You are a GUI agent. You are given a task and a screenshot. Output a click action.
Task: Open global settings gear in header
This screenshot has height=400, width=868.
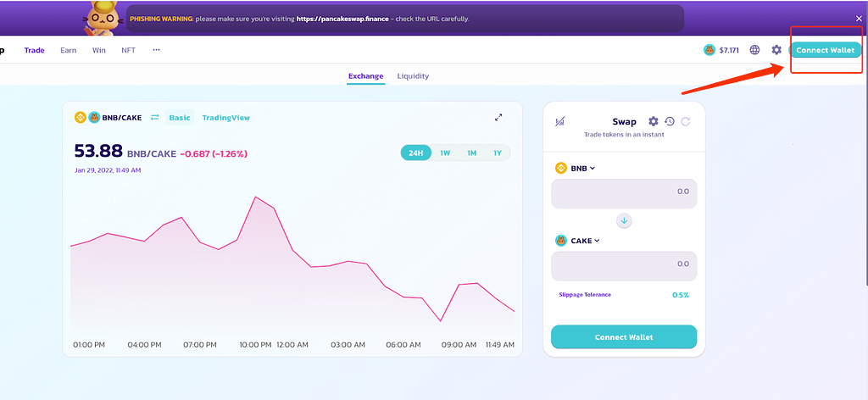(x=776, y=50)
